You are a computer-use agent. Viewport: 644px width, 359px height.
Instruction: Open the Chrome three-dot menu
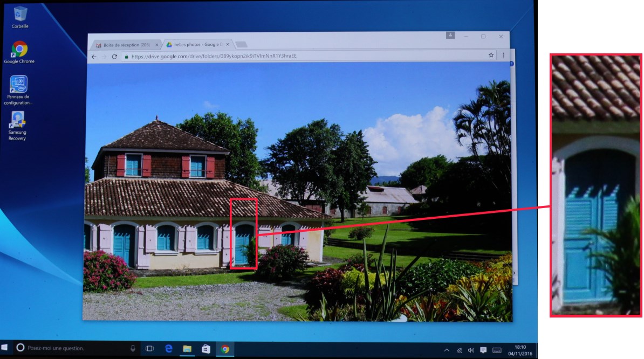504,55
